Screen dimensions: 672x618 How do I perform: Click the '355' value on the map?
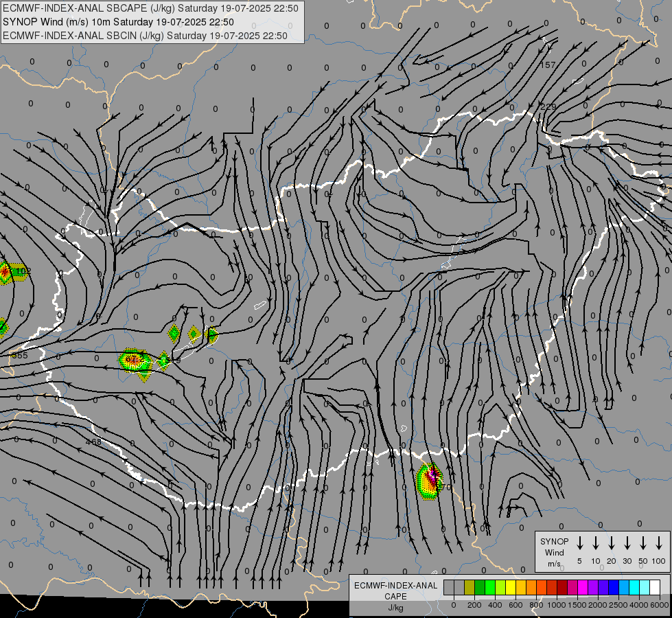(x=20, y=356)
